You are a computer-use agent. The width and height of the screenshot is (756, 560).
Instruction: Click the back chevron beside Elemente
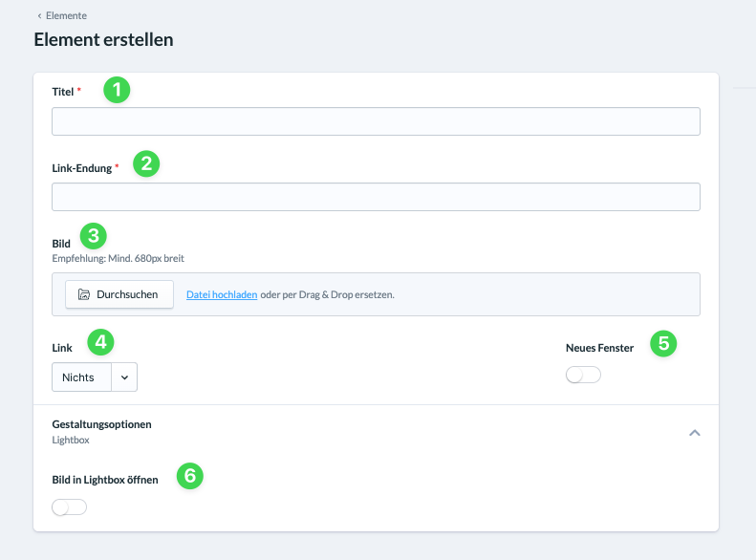coord(39,16)
